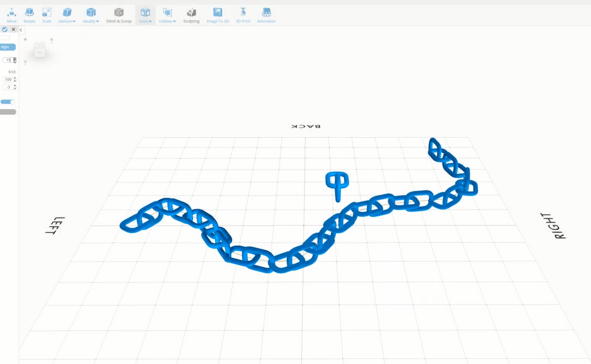591x364 pixels.
Task: Launch the 3D Print tool
Action: click(242, 13)
